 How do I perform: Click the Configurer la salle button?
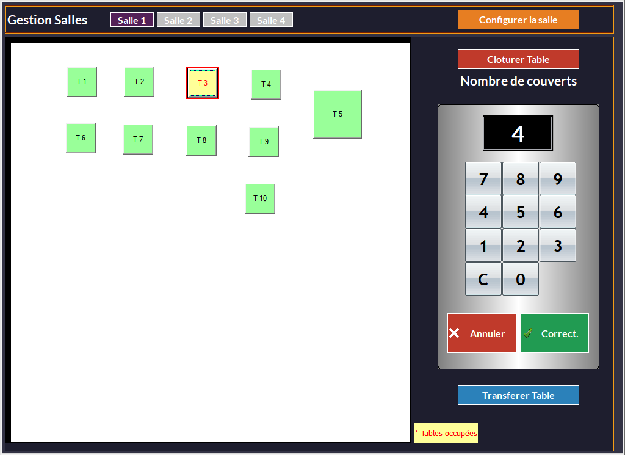click(518, 20)
